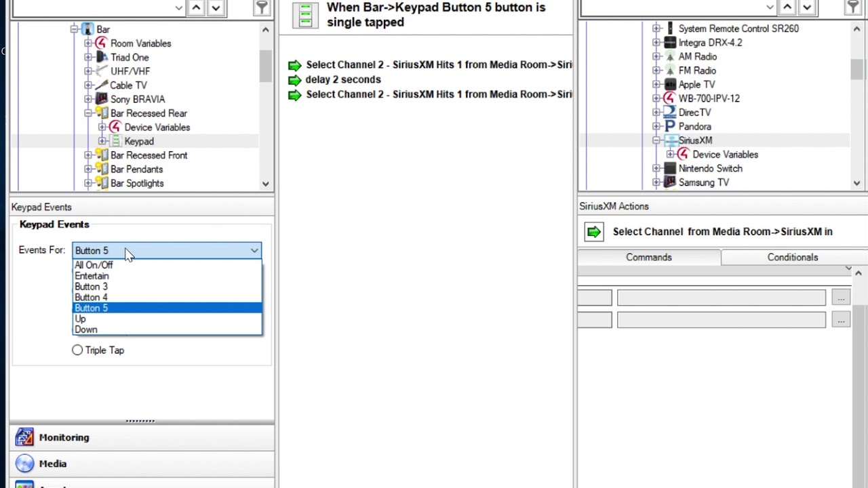Click the SiriusXM row label in the tree
Screen dimensions: 868x488
point(695,140)
